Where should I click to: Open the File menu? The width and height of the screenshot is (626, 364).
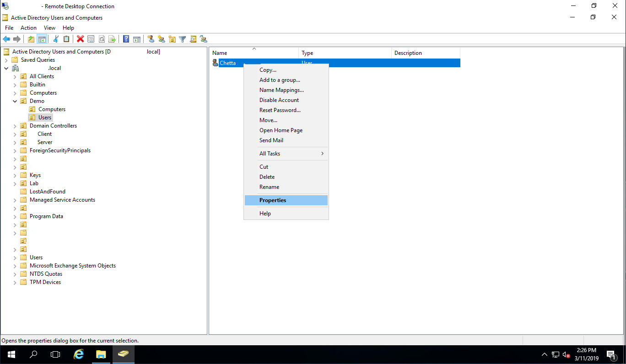coord(9,28)
